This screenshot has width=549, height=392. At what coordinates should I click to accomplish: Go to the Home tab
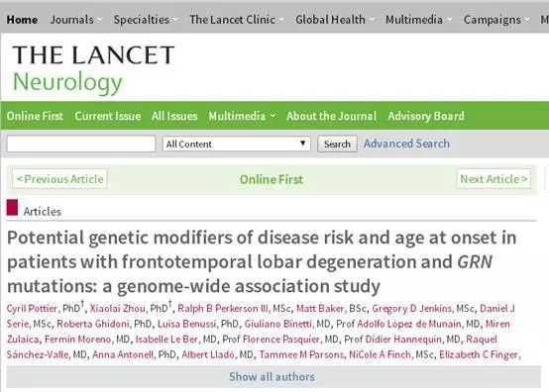(22, 20)
